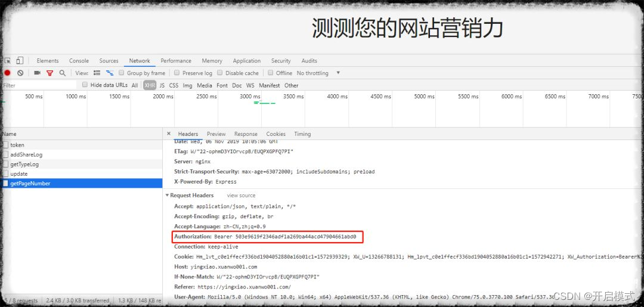644x307 pixels.
Task: Open the network search magnifier icon
Action: pos(63,73)
